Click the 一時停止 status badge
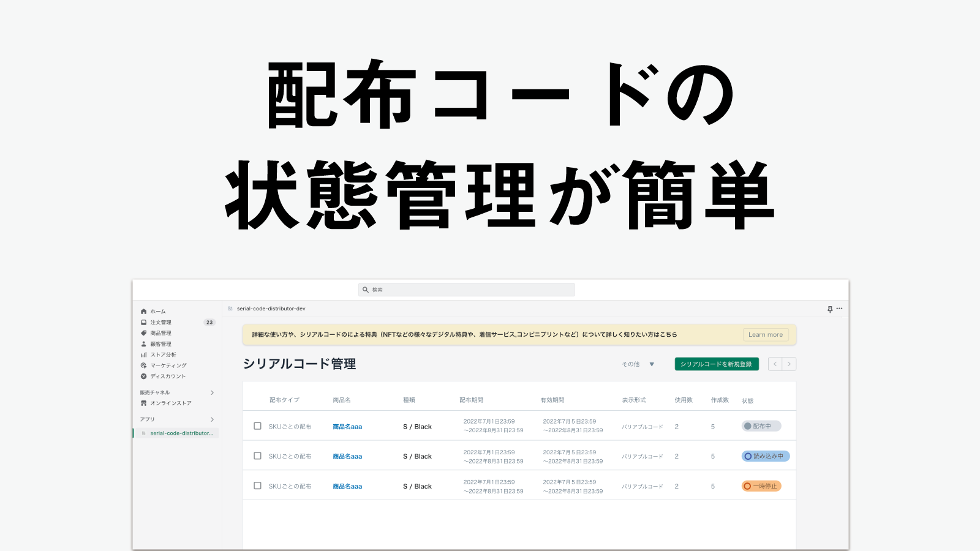This screenshot has width=980, height=551. pos(761,485)
